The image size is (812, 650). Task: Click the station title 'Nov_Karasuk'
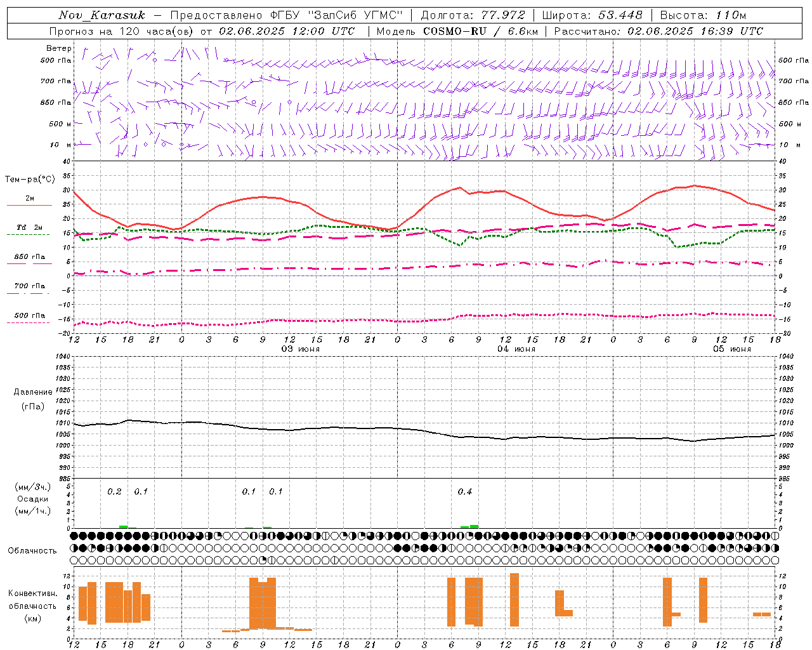click(101, 15)
